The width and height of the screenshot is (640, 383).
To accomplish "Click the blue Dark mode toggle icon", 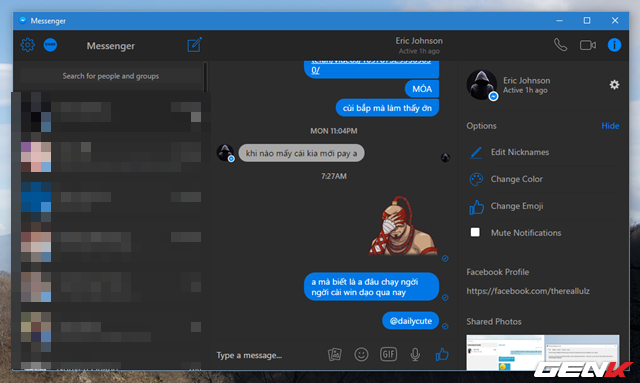I will 51,45.
